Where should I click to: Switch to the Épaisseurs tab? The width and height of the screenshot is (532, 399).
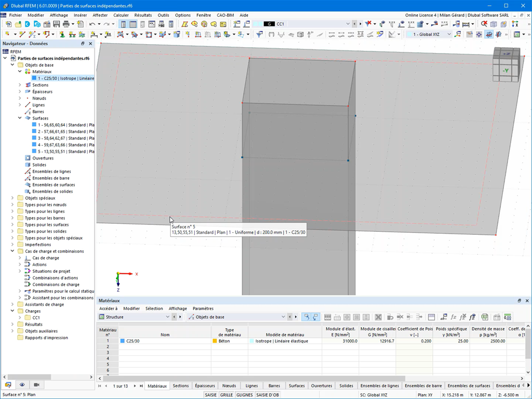click(205, 386)
